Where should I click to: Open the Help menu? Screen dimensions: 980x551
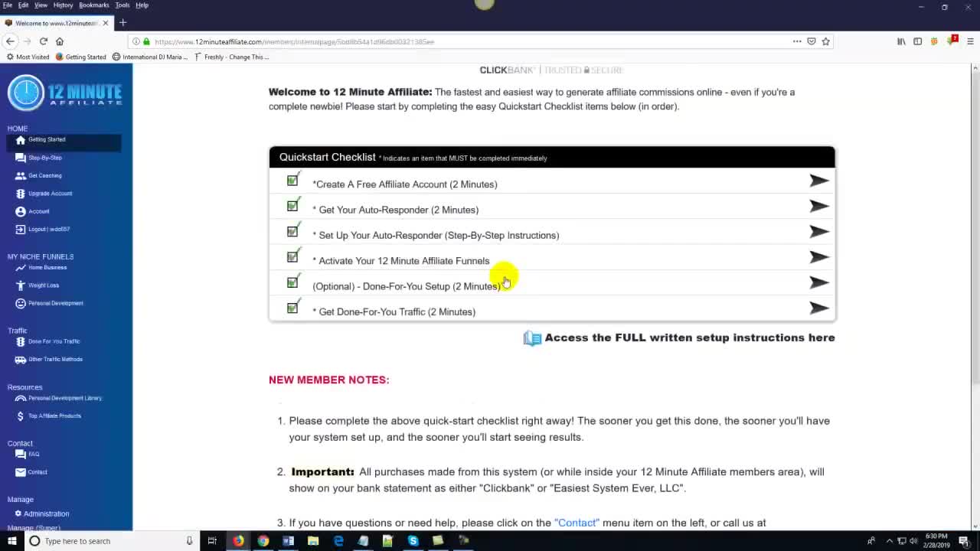pos(142,5)
